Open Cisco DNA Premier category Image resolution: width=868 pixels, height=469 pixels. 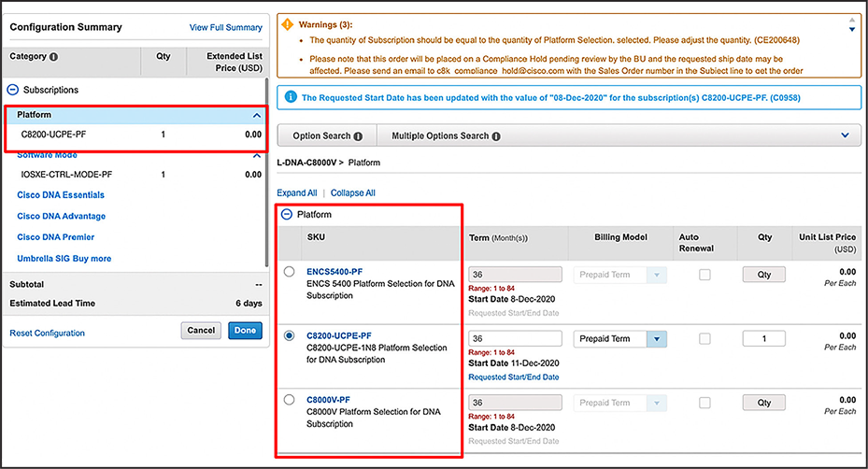pyautogui.click(x=56, y=237)
